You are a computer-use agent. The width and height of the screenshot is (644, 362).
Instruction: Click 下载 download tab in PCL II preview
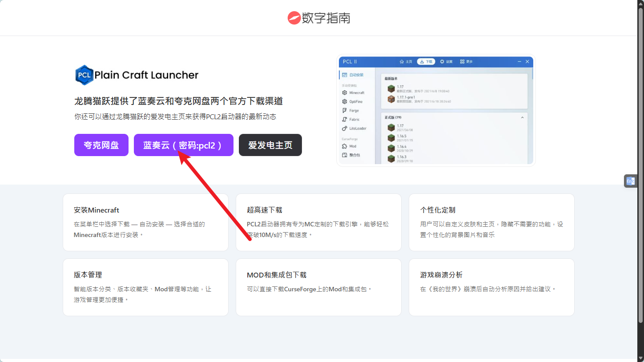coord(426,61)
